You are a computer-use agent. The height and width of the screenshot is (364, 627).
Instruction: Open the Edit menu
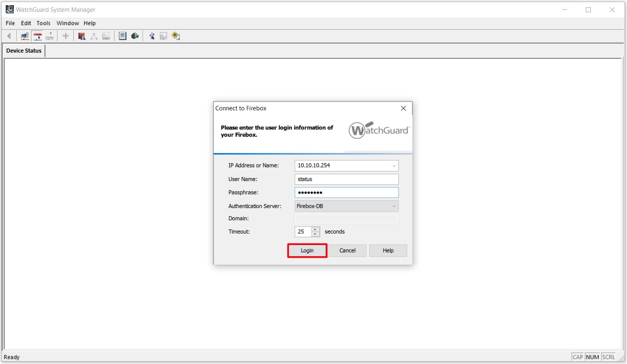point(26,23)
